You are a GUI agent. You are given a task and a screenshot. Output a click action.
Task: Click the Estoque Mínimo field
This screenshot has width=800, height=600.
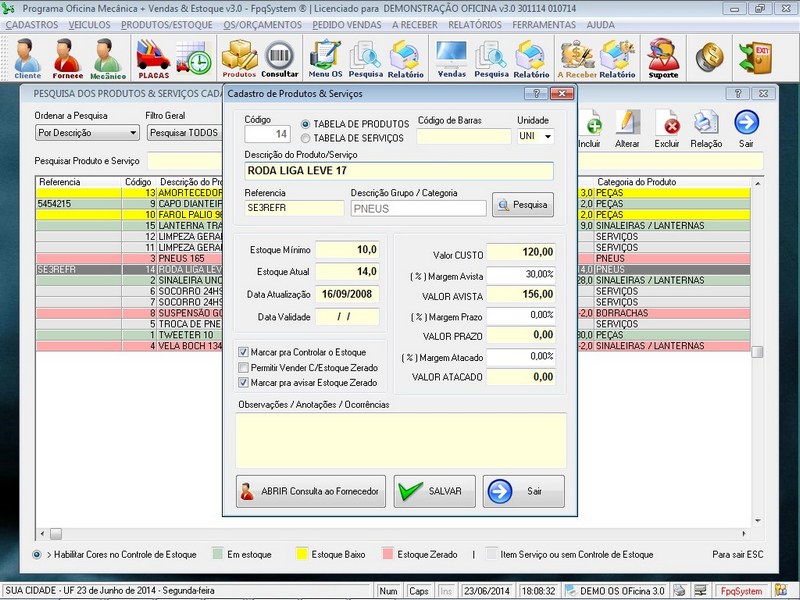pyautogui.click(x=347, y=249)
